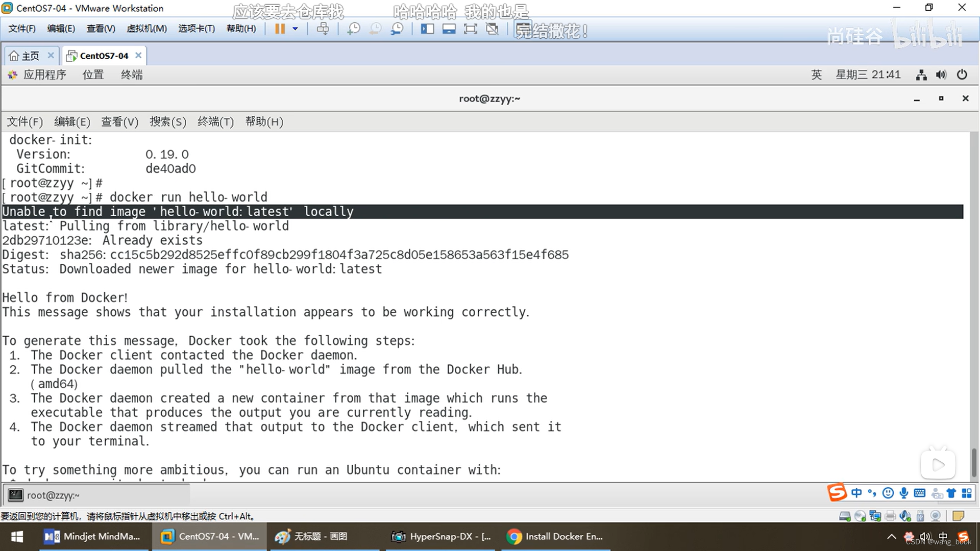This screenshot has height=551, width=980.
Task: Toggle Sogou punctuation mode icon
Action: click(872, 493)
